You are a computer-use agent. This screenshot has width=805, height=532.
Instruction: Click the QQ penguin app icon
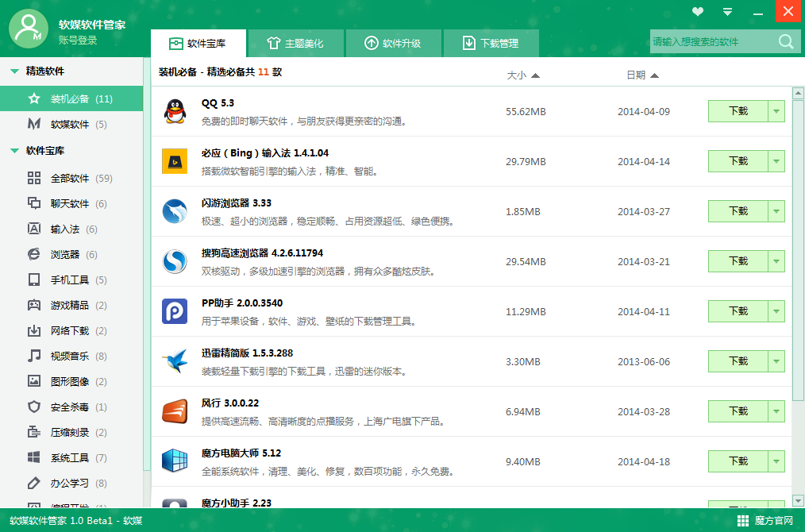175,111
